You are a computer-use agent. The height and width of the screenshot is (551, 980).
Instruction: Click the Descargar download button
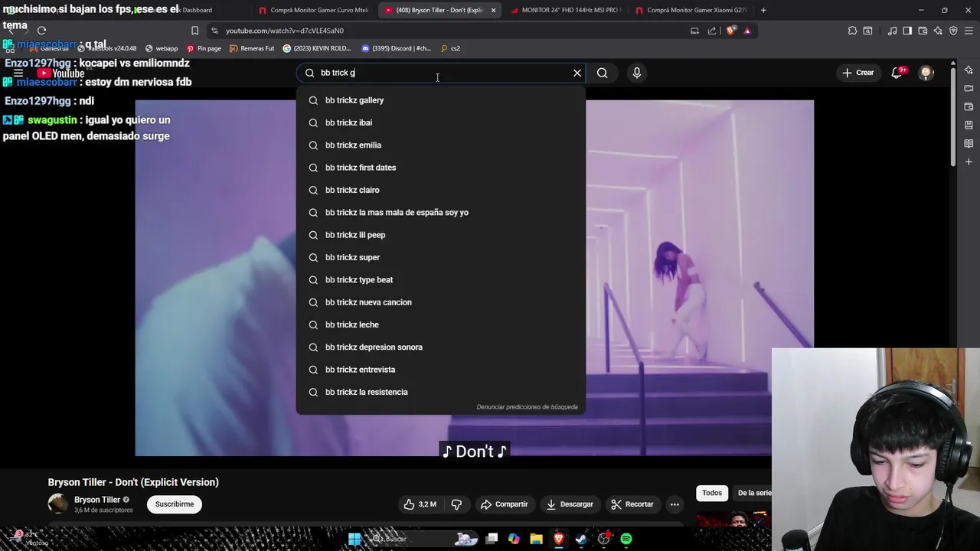569,504
